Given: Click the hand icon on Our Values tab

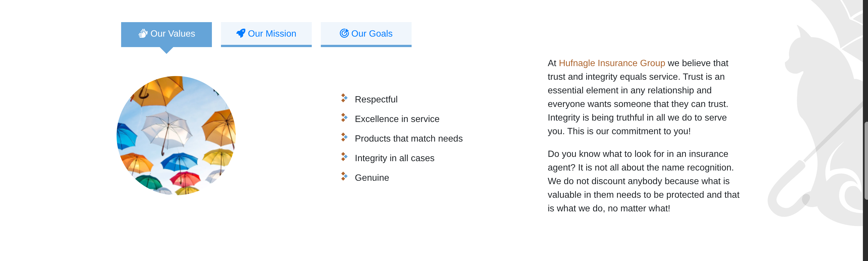Looking at the screenshot, I should 143,33.
